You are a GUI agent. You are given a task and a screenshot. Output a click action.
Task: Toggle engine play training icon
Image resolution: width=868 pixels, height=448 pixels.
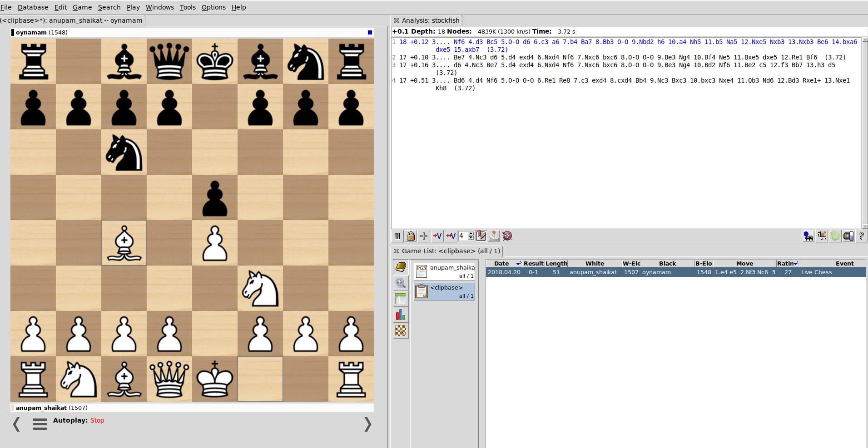(x=494, y=236)
